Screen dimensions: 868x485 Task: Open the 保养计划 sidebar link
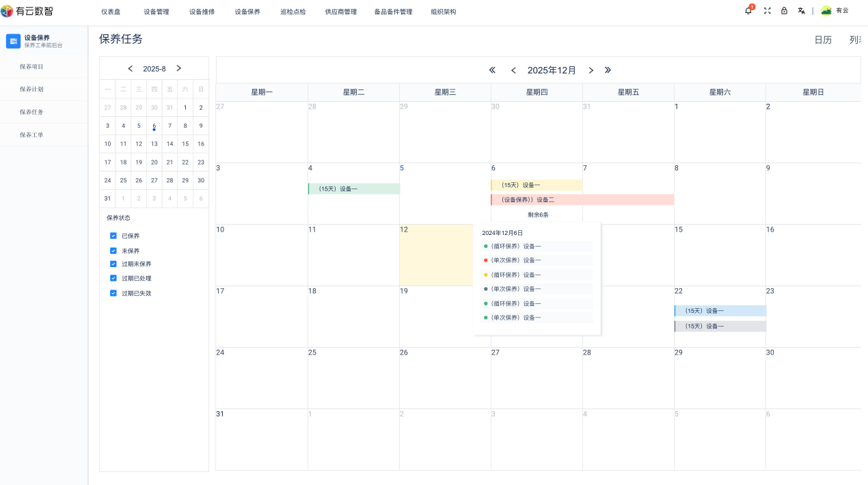(31, 89)
